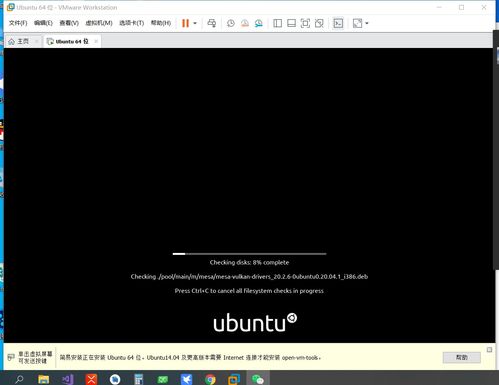Toggle the library sidebar panel icon

point(277,23)
